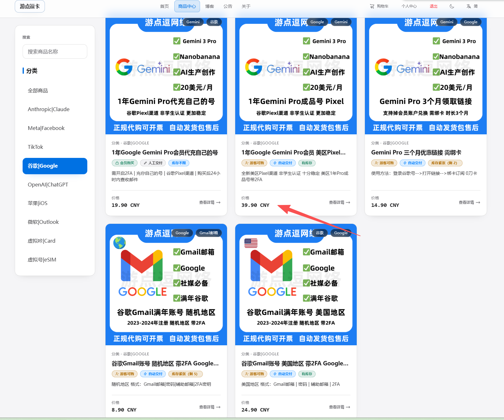Click the 自动交付 badge on the Pixel product
The image size is (504, 420).
tap(283, 163)
